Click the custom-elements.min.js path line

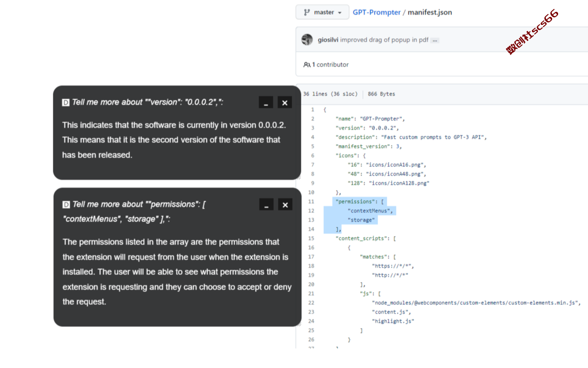476,303
